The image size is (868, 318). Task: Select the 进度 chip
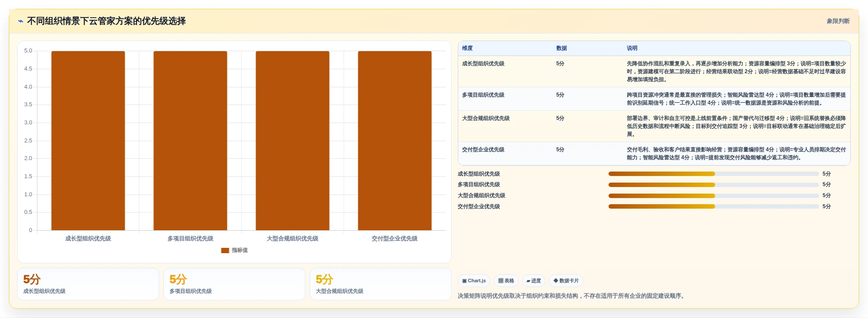pyautogui.click(x=534, y=281)
